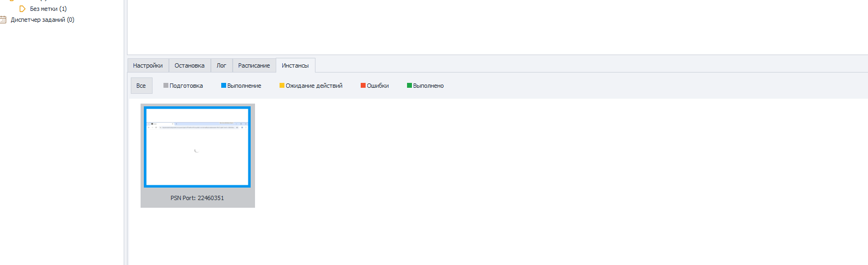Open the Настройки tab
This screenshot has height=265, width=868.
(148, 65)
